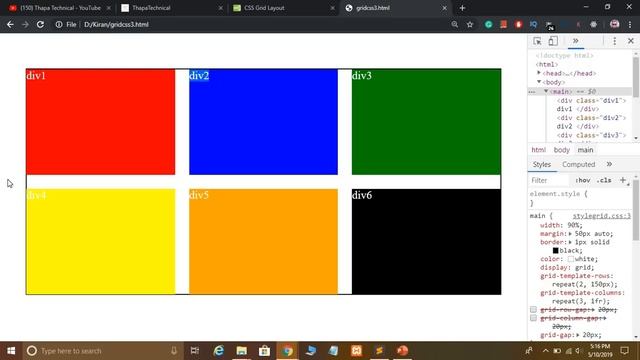The width and height of the screenshot is (640, 360).
Task: Click the body breadcrumb
Action: point(562,150)
